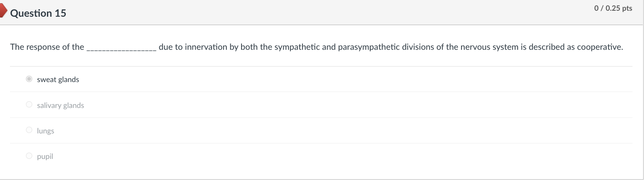Click the "salivary glands" answer text
644x192 pixels.
pos(60,106)
